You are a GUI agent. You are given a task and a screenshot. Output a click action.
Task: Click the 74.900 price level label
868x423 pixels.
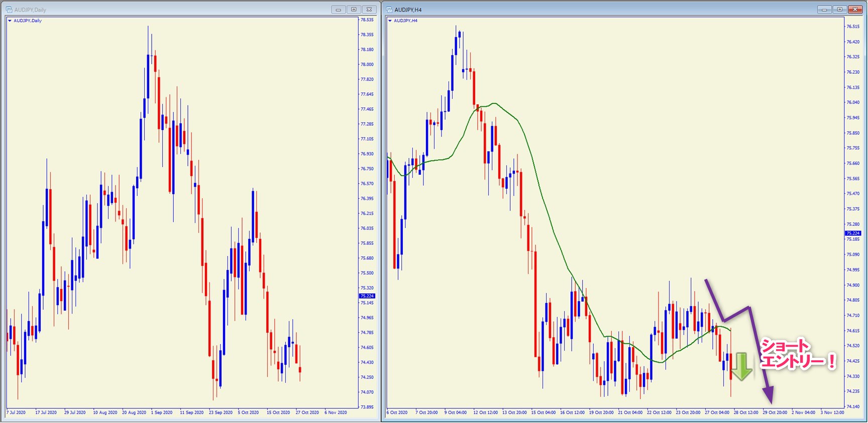[x=853, y=285]
